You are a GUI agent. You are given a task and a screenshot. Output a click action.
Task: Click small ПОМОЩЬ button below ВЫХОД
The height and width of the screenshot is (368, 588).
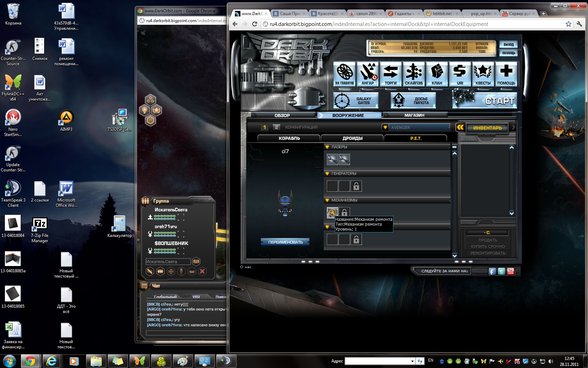tap(509, 53)
